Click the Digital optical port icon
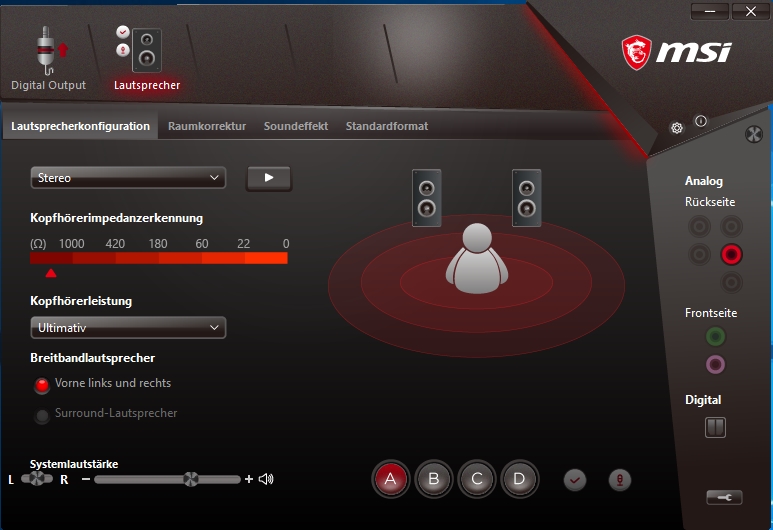 [715, 427]
